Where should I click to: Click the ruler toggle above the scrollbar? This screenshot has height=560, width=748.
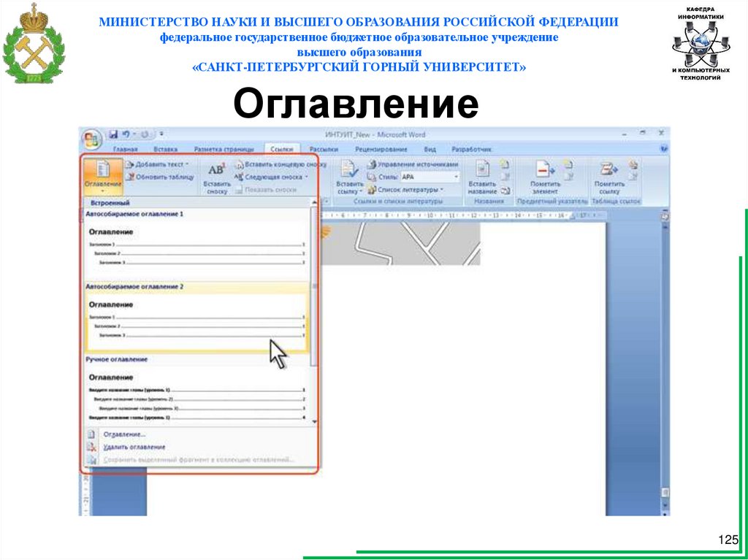(665, 217)
